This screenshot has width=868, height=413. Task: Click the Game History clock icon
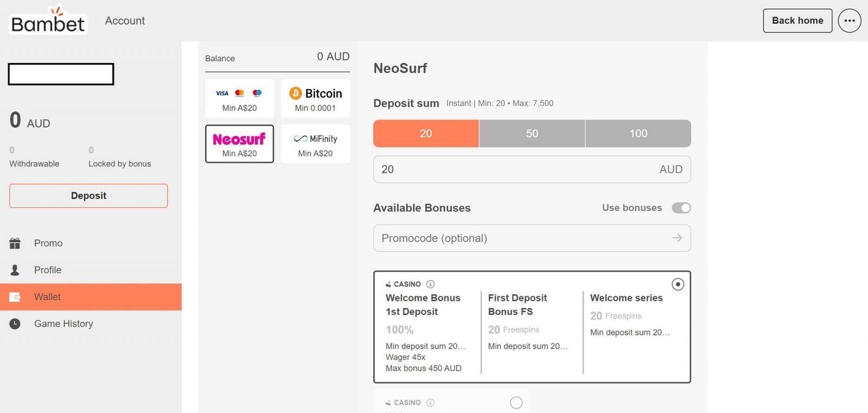(x=15, y=324)
